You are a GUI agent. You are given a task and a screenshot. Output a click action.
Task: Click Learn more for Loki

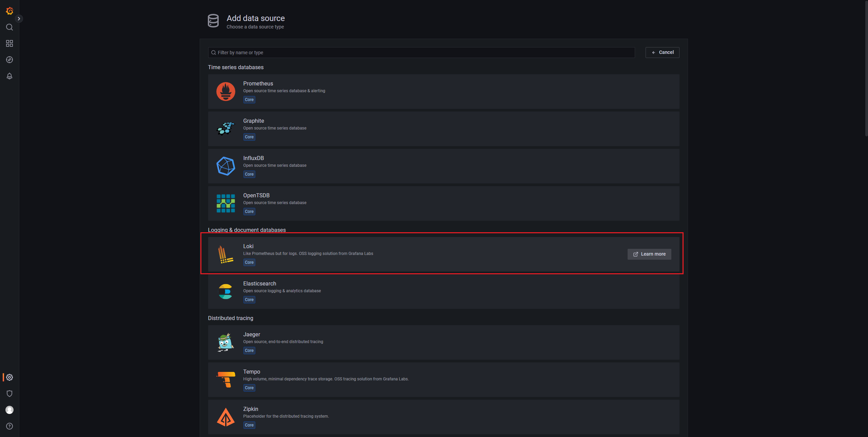coord(649,254)
